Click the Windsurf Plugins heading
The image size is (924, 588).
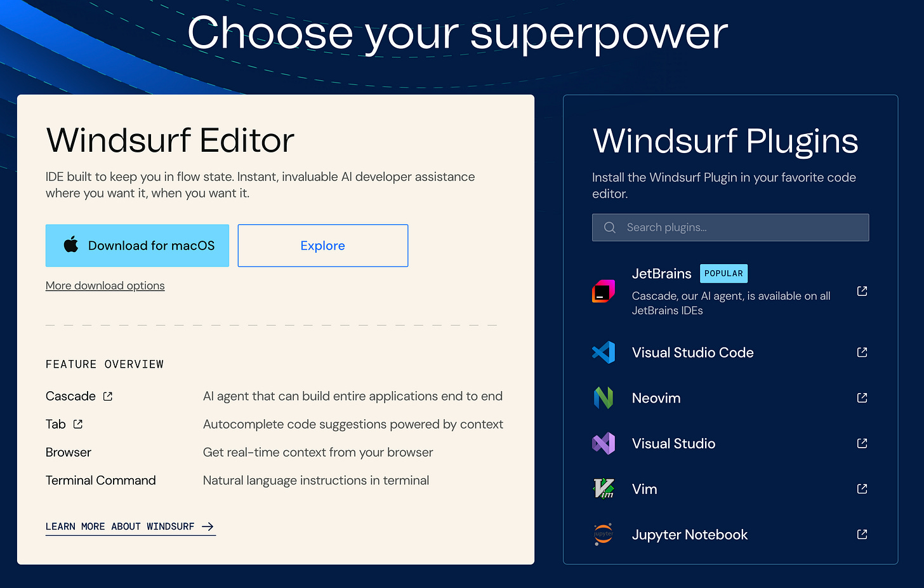click(x=725, y=141)
